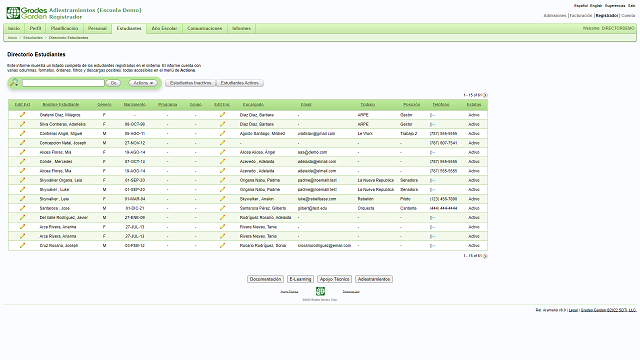The width and height of the screenshot is (640, 360).
Task: Edit guardian pencil in Skywalker, Luke row
Action: click(222, 189)
